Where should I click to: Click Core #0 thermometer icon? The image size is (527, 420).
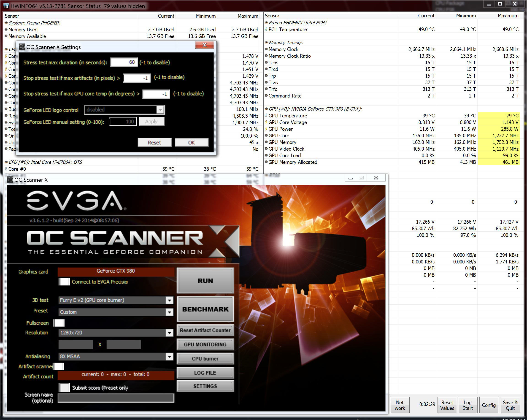[x=6, y=169]
